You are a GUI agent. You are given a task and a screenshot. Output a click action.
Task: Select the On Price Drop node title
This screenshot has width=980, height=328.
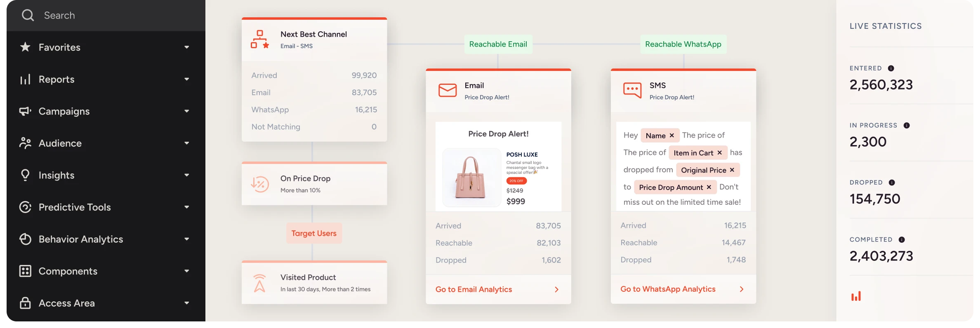305,178
